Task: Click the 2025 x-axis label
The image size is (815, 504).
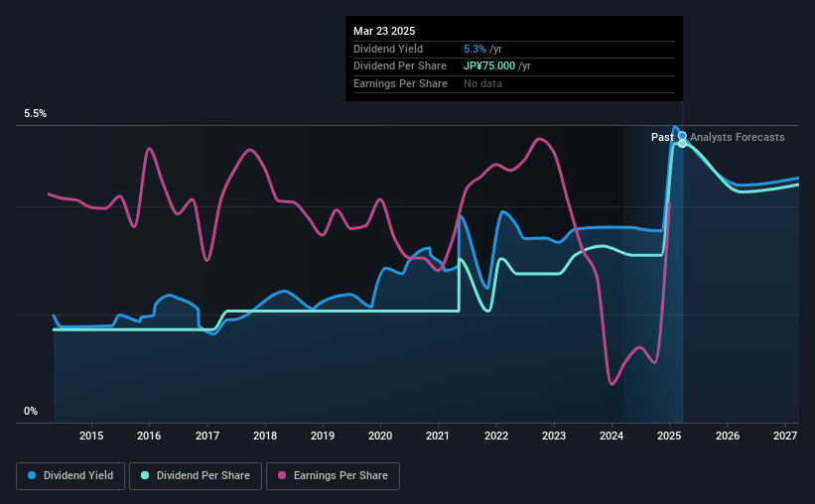Action: click(x=669, y=436)
